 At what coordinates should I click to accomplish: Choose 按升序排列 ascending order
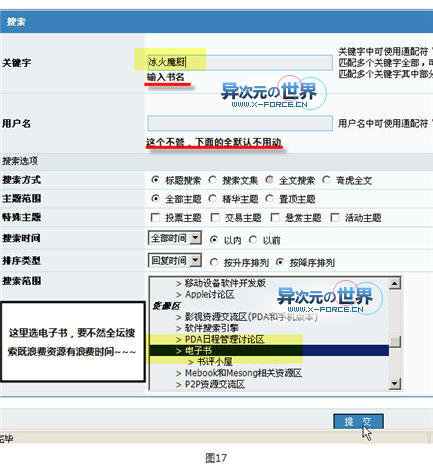[214, 262]
